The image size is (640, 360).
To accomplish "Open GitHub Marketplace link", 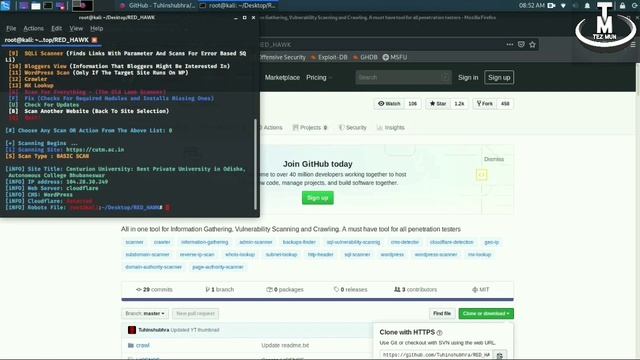I will click(x=282, y=78).
